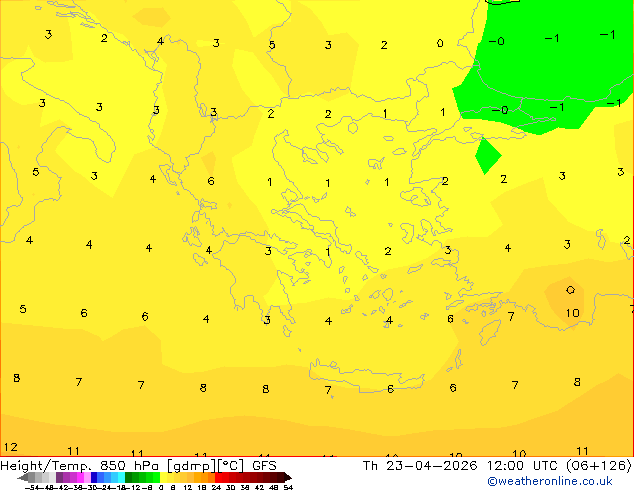
Task: Click the dark maroon right arrow end of legend
Action: coord(287,478)
